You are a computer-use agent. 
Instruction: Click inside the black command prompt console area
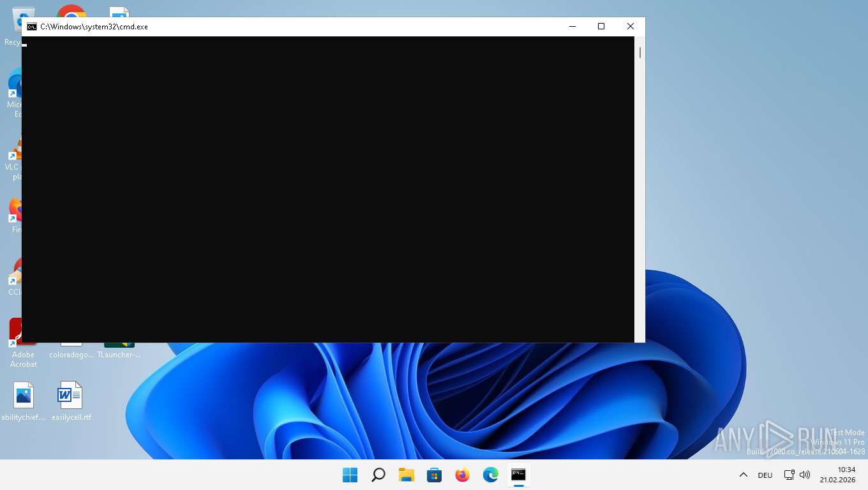tap(328, 189)
